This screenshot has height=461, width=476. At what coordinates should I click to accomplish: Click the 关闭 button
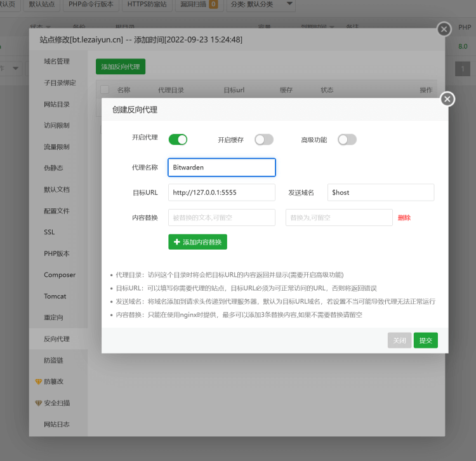point(399,340)
